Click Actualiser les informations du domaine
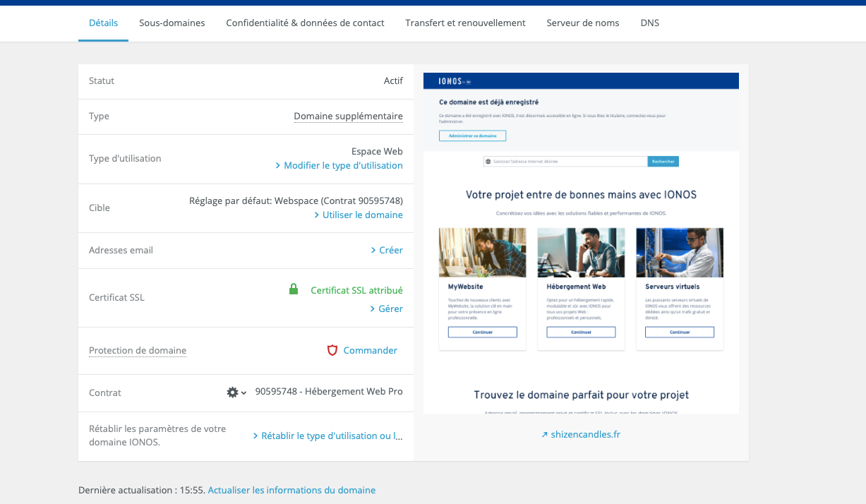This screenshot has width=866, height=504. (291, 490)
